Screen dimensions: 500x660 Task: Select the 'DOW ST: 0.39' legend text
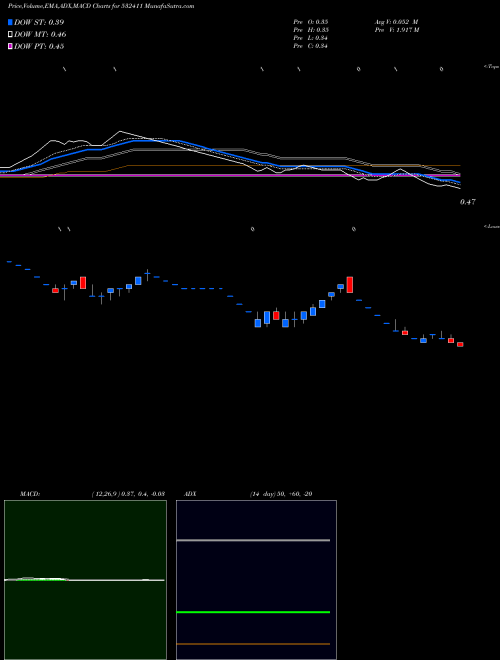click(39, 22)
